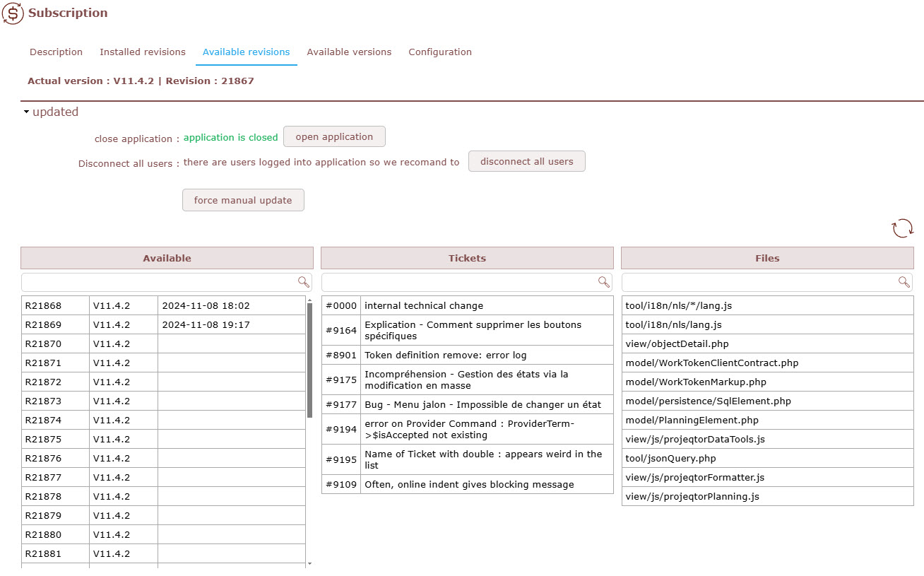Switch to Installed revisions tab
This screenshot has width=924, height=576.
[142, 52]
